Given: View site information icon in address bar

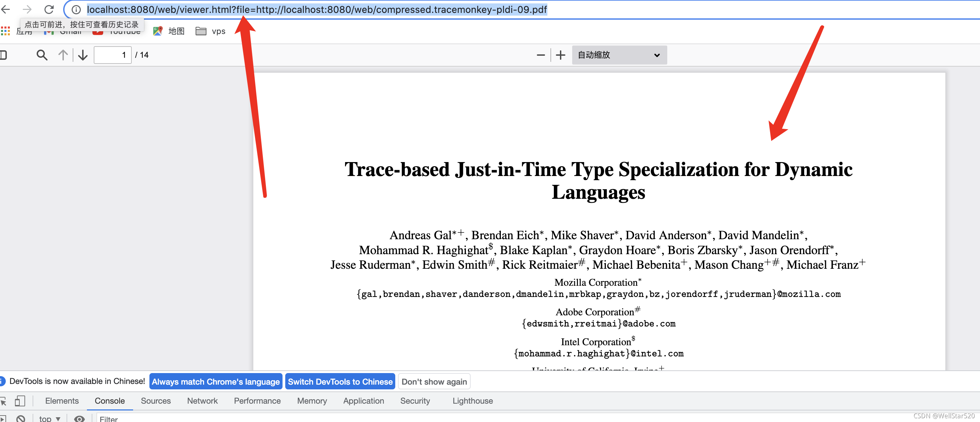Looking at the screenshot, I should coord(76,10).
